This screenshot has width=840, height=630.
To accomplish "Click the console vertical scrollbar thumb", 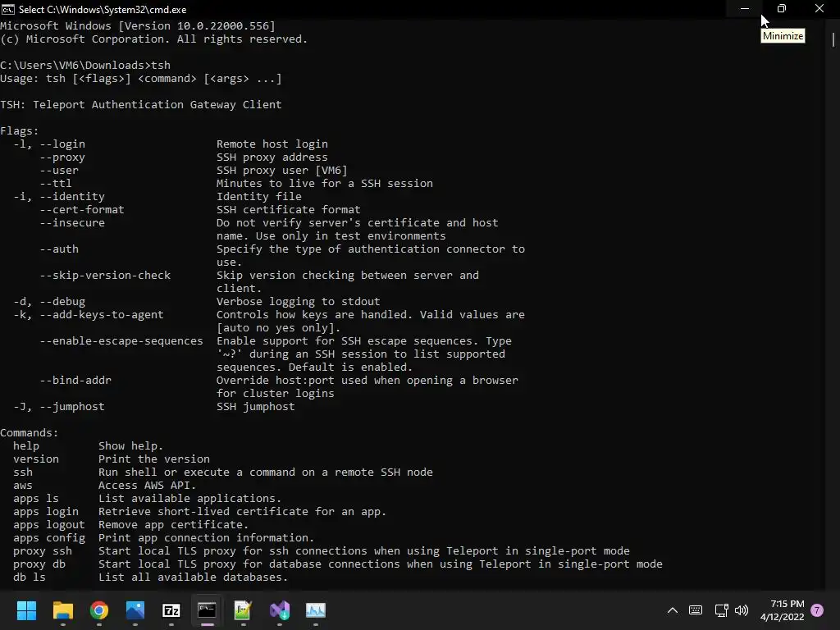I will click(x=833, y=39).
